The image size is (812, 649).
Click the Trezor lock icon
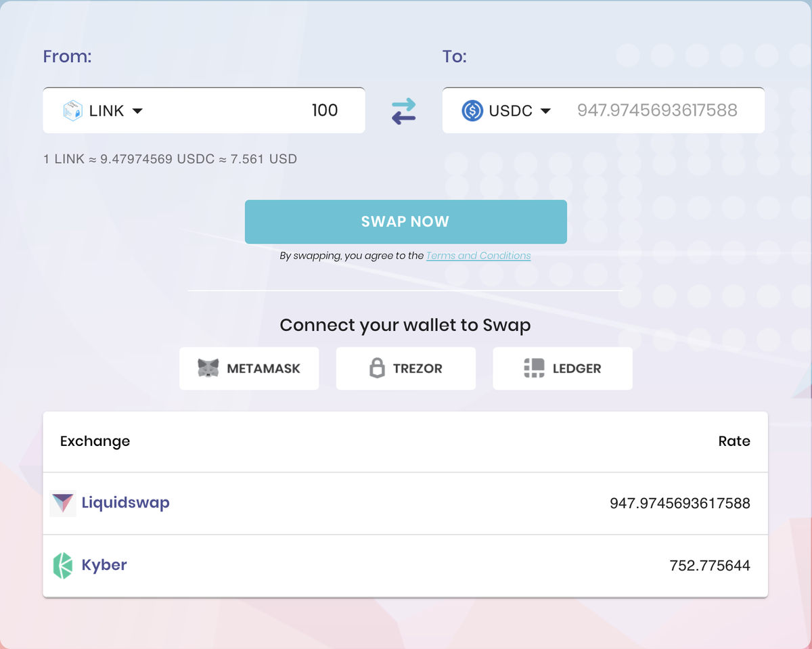tap(377, 368)
